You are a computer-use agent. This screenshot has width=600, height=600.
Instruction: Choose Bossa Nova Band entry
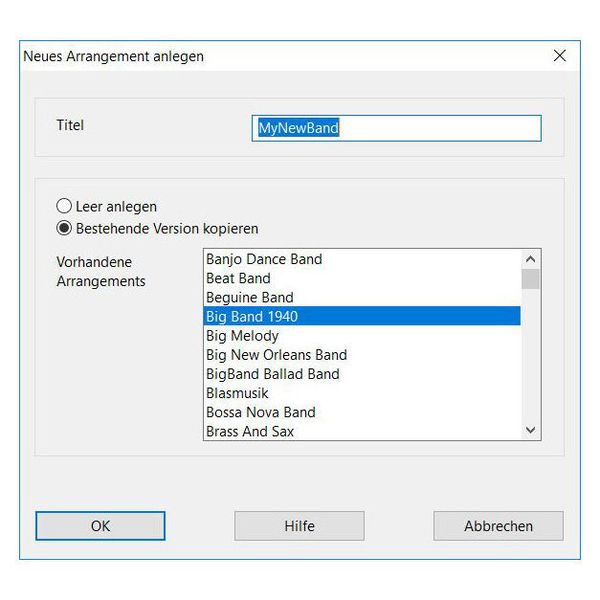coord(260,412)
